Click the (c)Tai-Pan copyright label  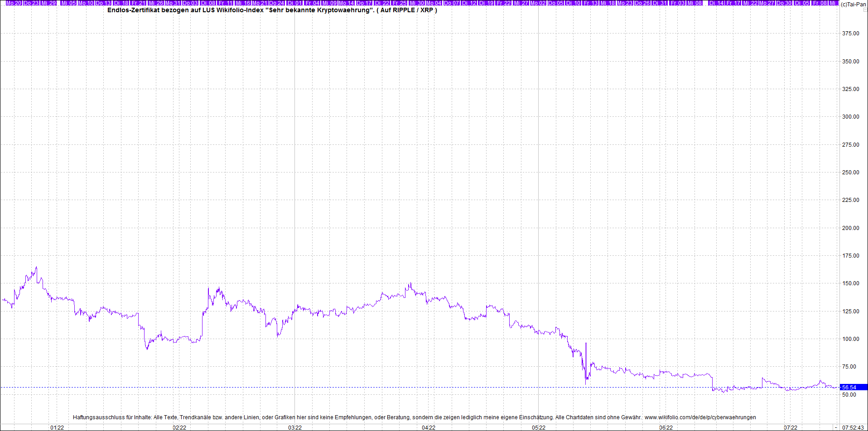854,4
